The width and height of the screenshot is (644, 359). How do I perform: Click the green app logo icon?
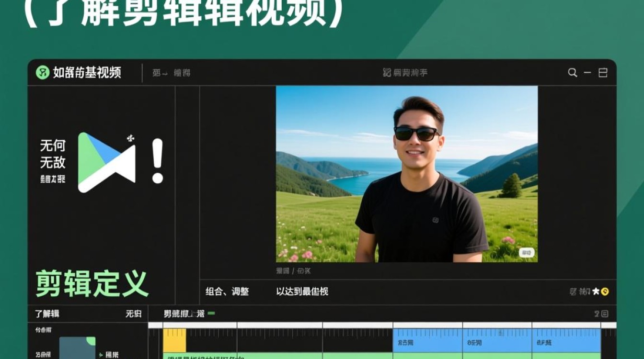pos(43,72)
